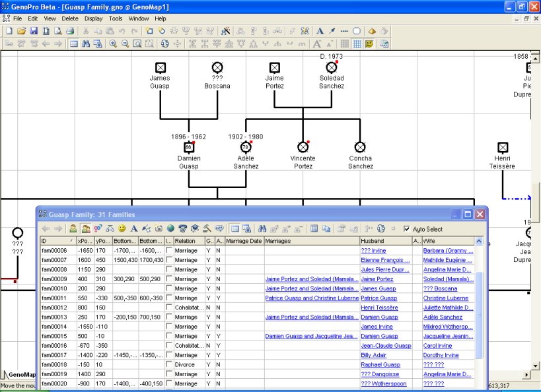Click the Patrice Guasp and Christine Luberne link

[310, 298]
